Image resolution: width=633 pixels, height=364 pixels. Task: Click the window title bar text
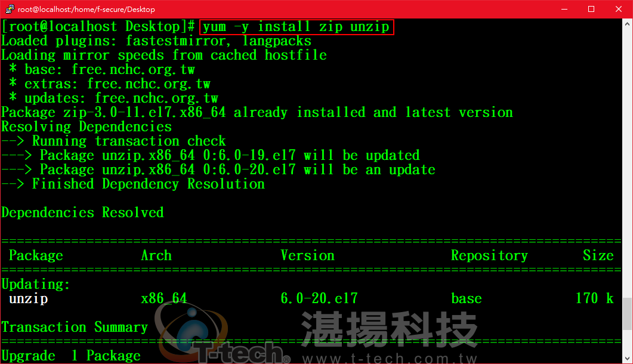click(86, 10)
